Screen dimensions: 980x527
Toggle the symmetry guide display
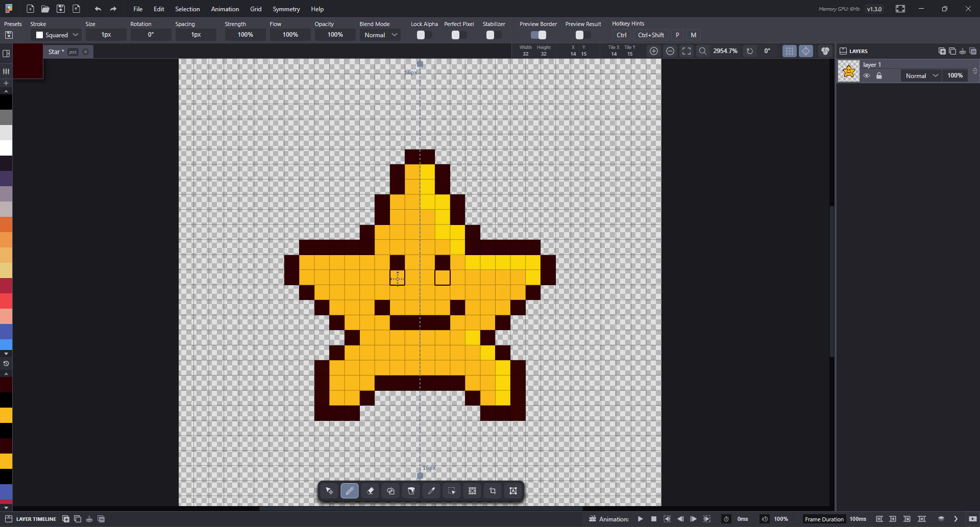(x=806, y=51)
